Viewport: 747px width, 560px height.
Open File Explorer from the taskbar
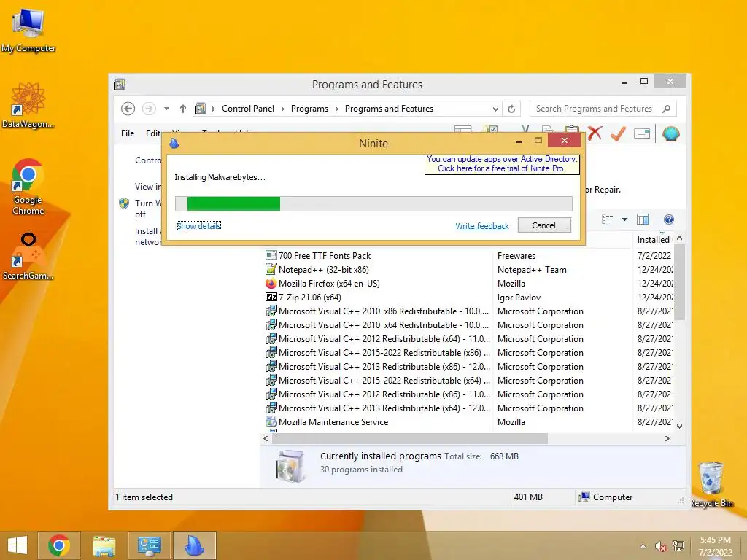[104, 545]
